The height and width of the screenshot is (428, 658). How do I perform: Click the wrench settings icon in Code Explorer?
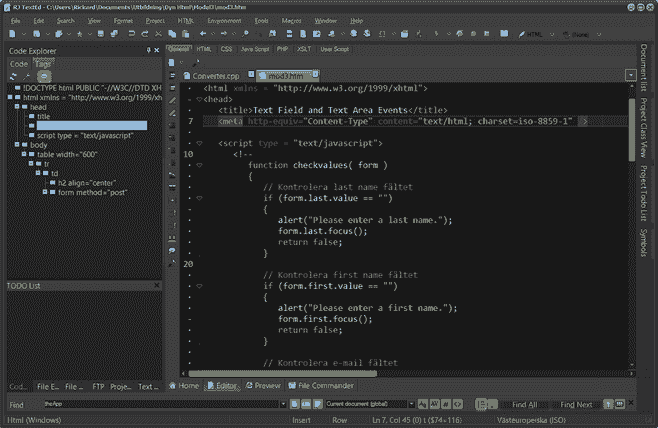click(x=27, y=76)
